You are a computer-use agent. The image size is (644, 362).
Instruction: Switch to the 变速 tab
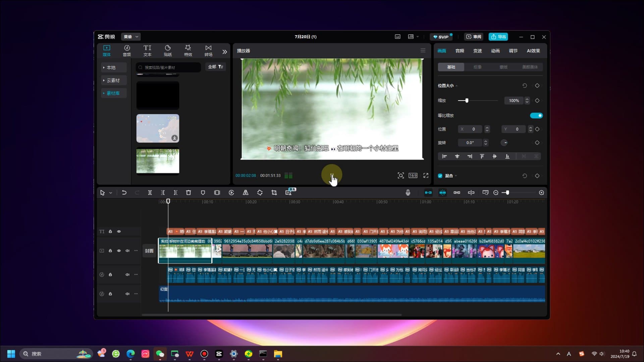point(478,51)
